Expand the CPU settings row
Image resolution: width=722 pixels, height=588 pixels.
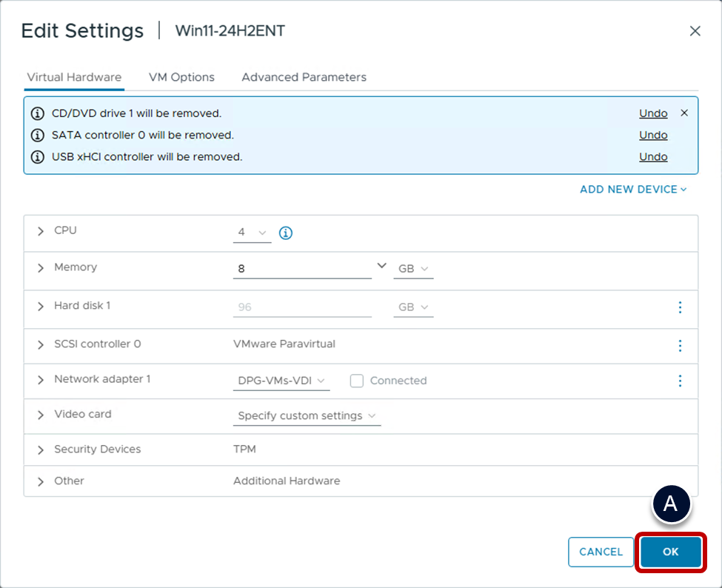coord(41,231)
